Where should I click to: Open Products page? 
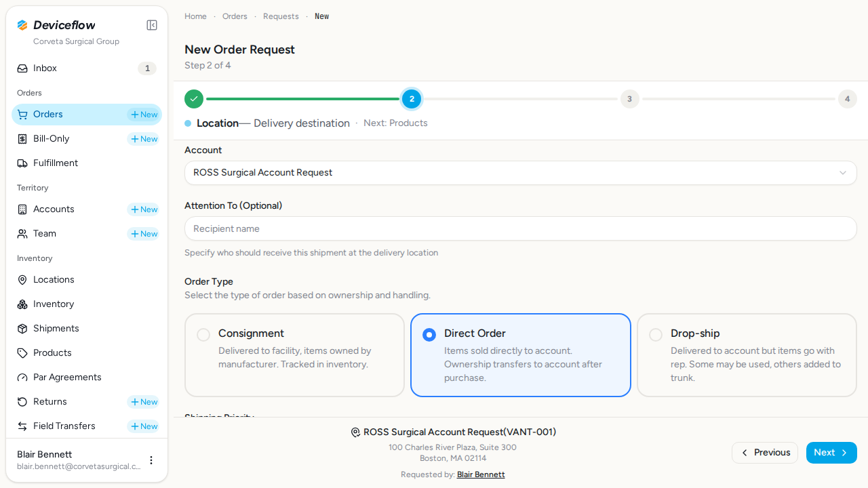[87, 353]
